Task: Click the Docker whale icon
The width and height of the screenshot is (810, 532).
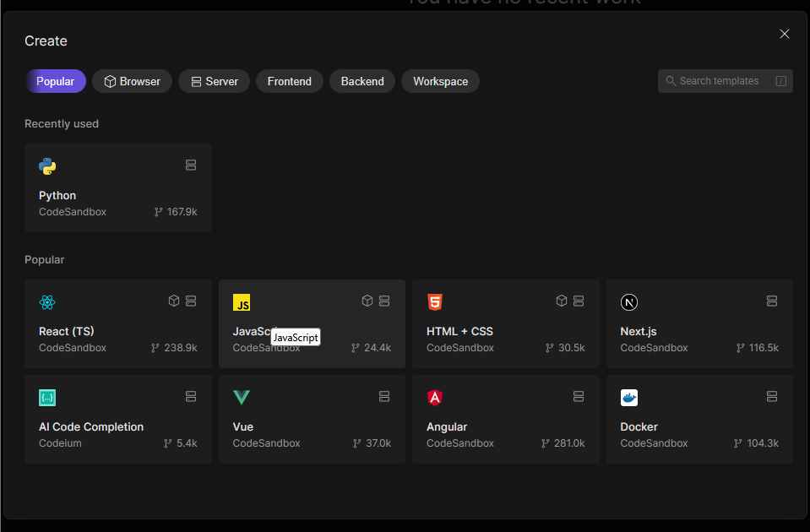Action: (x=628, y=398)
